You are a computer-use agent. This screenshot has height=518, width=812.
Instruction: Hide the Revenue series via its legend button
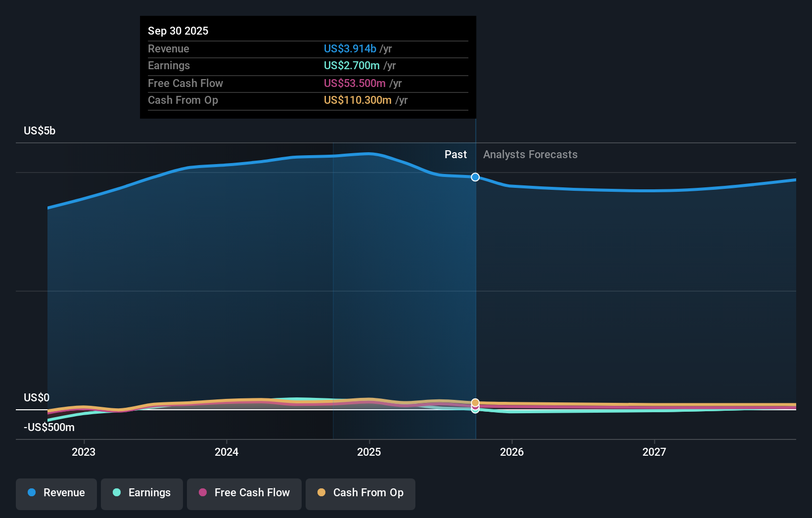(x=56, y=494)
